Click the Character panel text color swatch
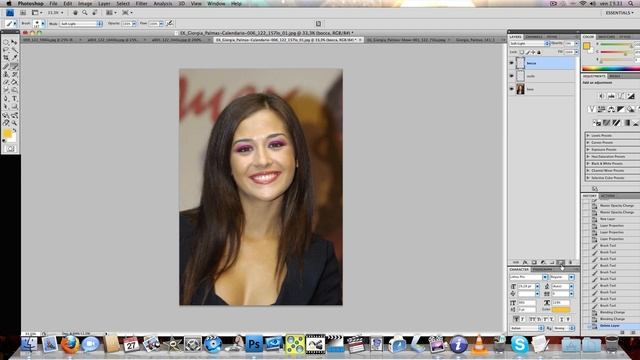Viewport: 640px width, 360px height. [x=561, y=310]
